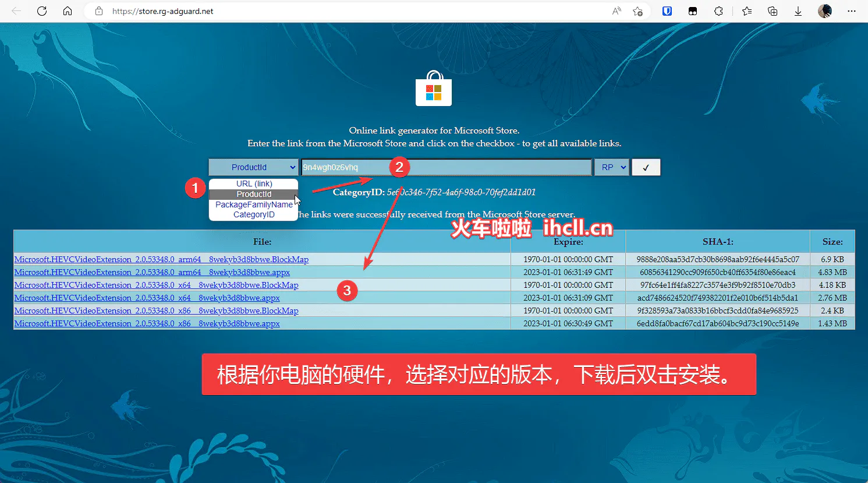This screenshot has width=868, height=483.
Task: Select PackageFamilyName from the open dropdown list
Action: (253, 205)
